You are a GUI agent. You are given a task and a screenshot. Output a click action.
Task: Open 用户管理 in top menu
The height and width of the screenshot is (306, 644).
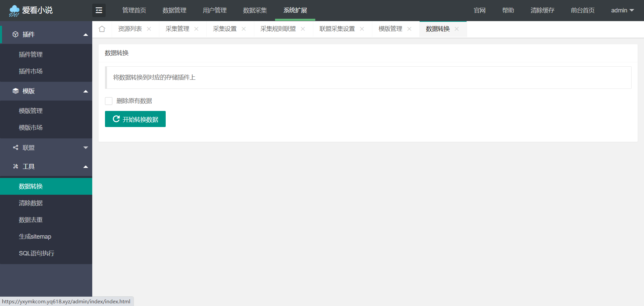pos(215,10)
